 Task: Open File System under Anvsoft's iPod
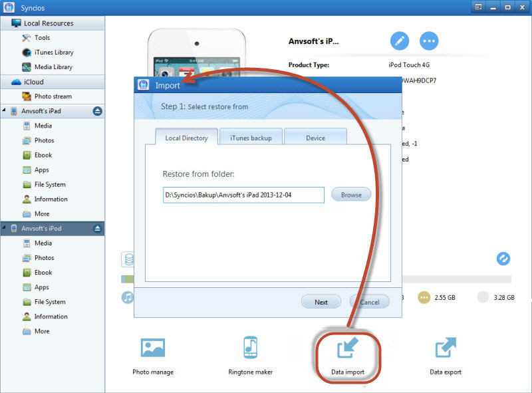pos(44,302)
